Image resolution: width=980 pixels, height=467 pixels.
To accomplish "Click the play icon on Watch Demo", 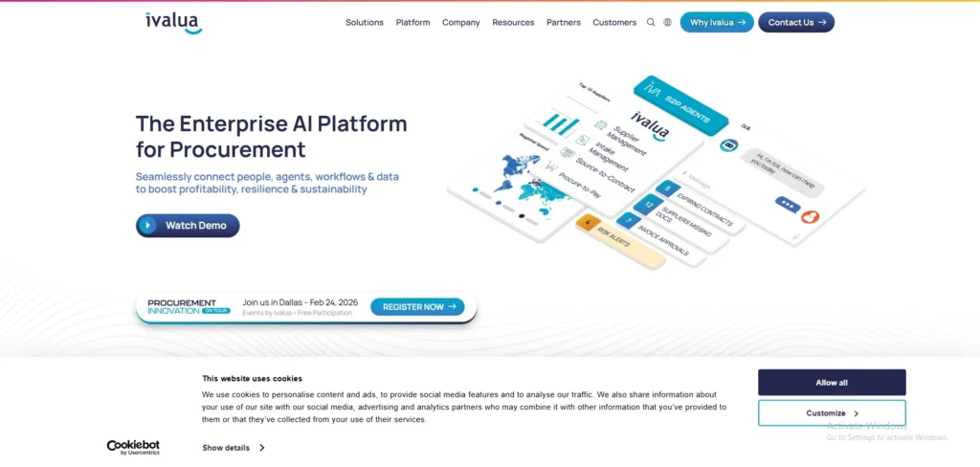I will tap(147, 226).
